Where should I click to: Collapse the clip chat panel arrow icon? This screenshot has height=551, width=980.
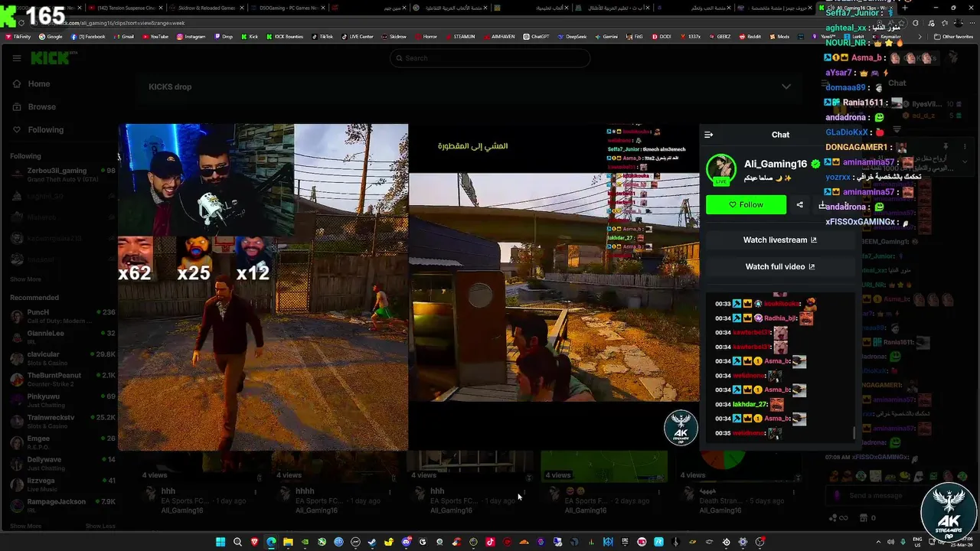coord(708,135)
